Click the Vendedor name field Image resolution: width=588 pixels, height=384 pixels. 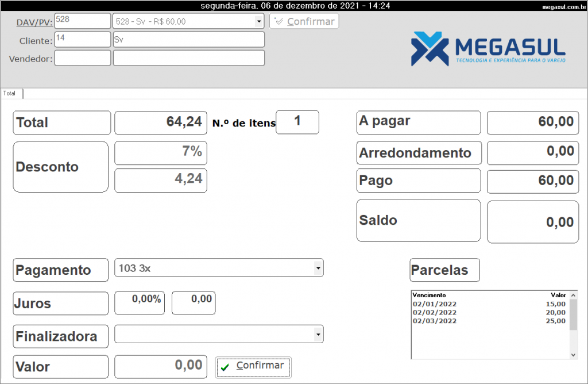(188, 58)
